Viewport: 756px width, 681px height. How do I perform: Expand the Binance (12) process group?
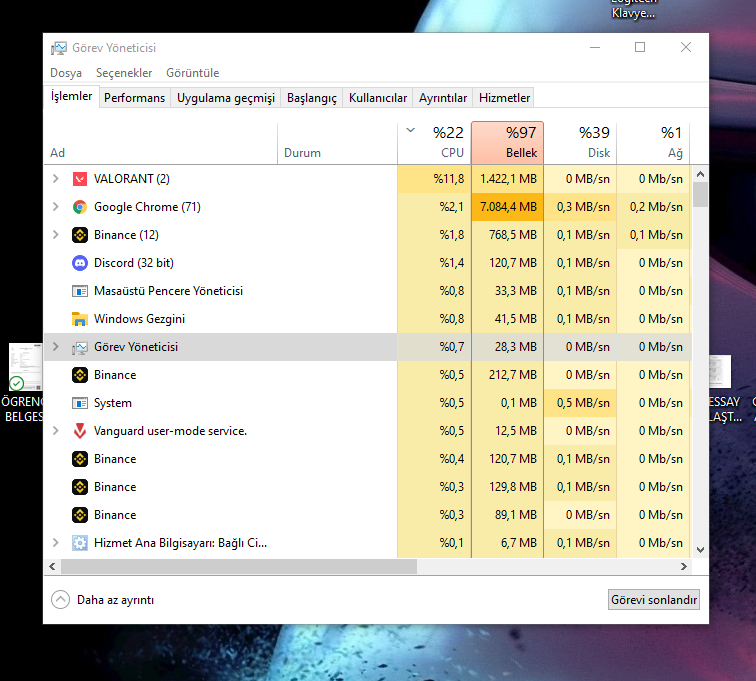pyautogui.click(x=55, y=234)
